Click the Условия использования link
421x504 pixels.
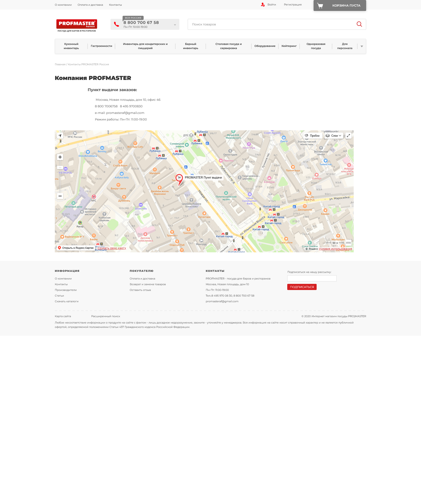point(335,249)
